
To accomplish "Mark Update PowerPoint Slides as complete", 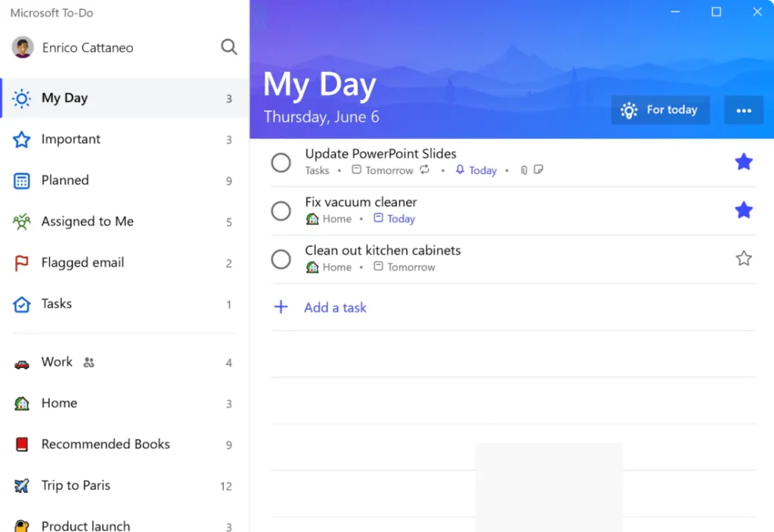I will point(280,162).
